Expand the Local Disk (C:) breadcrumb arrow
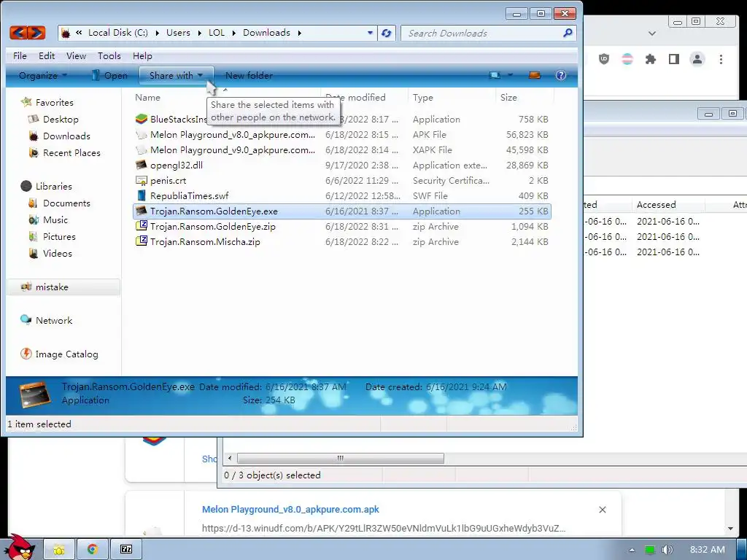Image resolution: width=747 pixels, height=560 pixels. click(x=158, y=33)
